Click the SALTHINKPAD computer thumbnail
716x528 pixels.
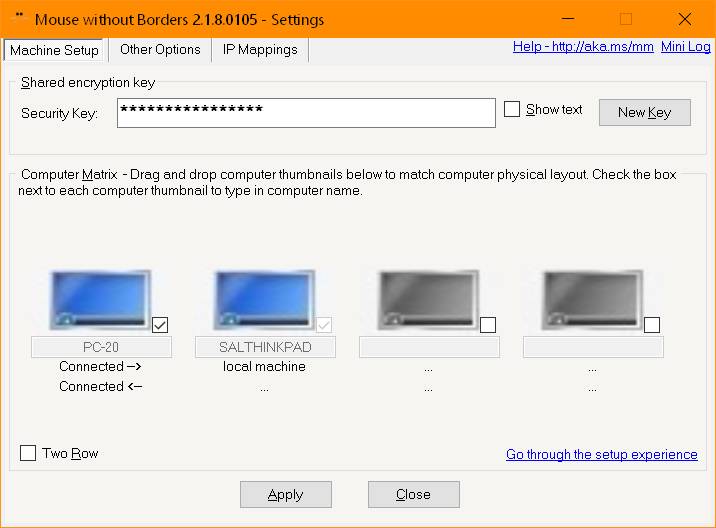[264, 299]
